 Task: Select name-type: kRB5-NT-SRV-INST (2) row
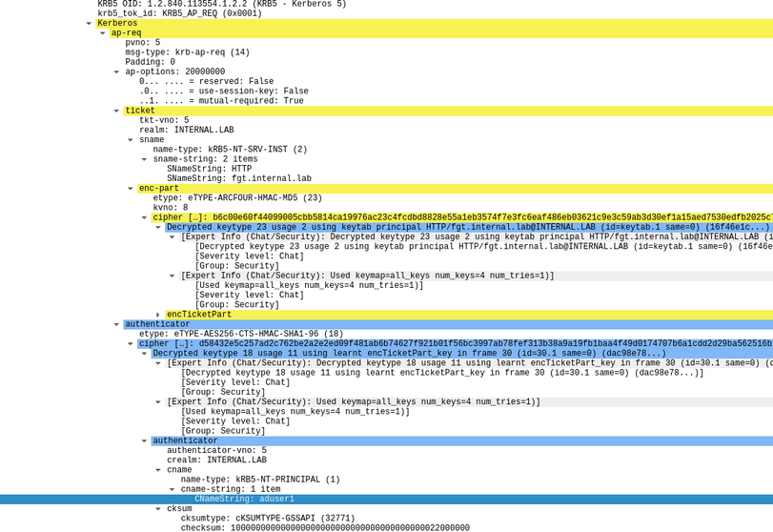[x=230, y=150]
